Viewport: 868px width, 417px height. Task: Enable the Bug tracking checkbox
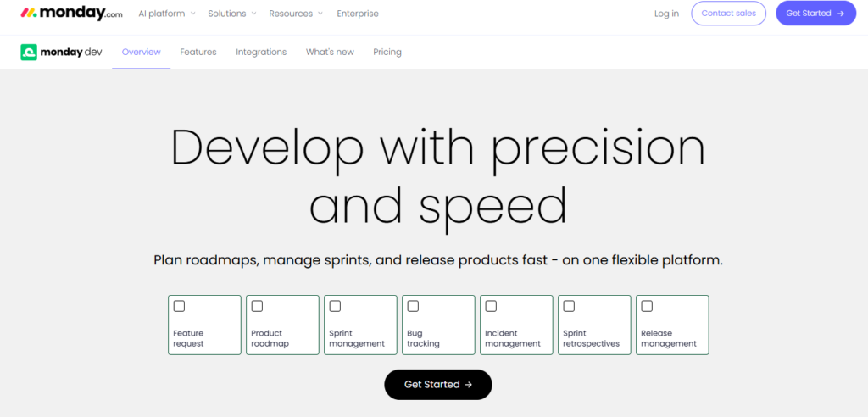coord(413,306)
